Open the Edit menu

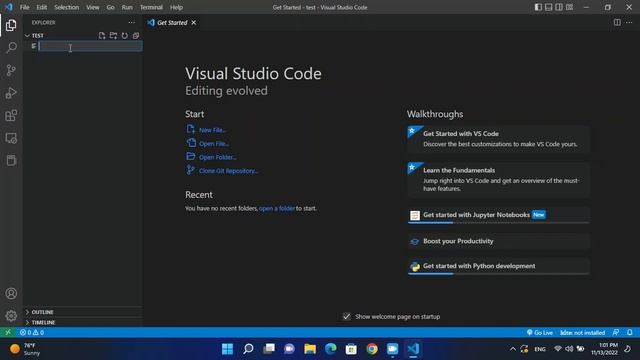pyautogui.click(x=42, y=7)
